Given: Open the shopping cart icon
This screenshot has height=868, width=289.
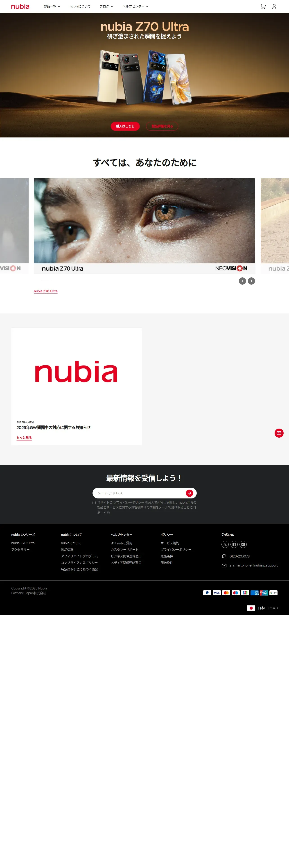Looking at the screenshot, I should 263,6.
